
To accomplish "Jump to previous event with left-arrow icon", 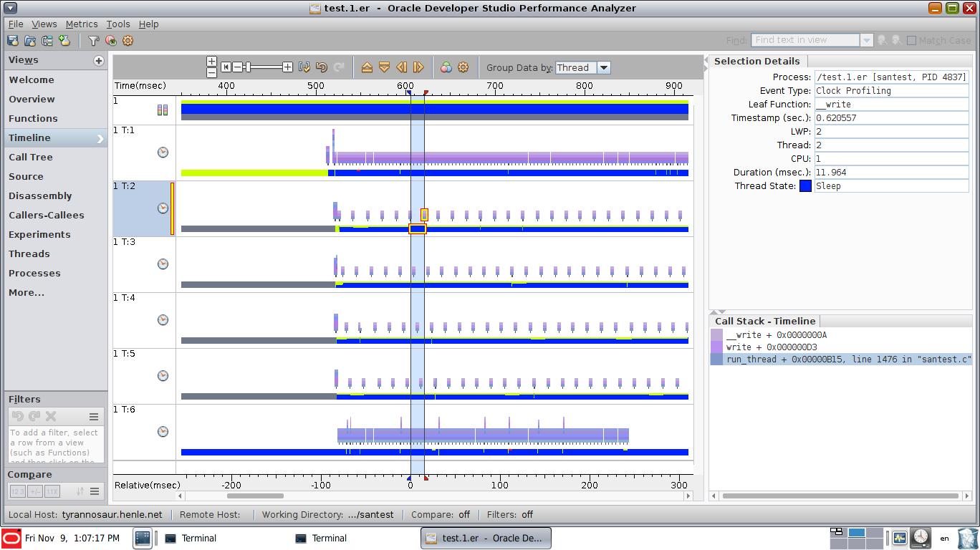I will [x=401, y=67].
